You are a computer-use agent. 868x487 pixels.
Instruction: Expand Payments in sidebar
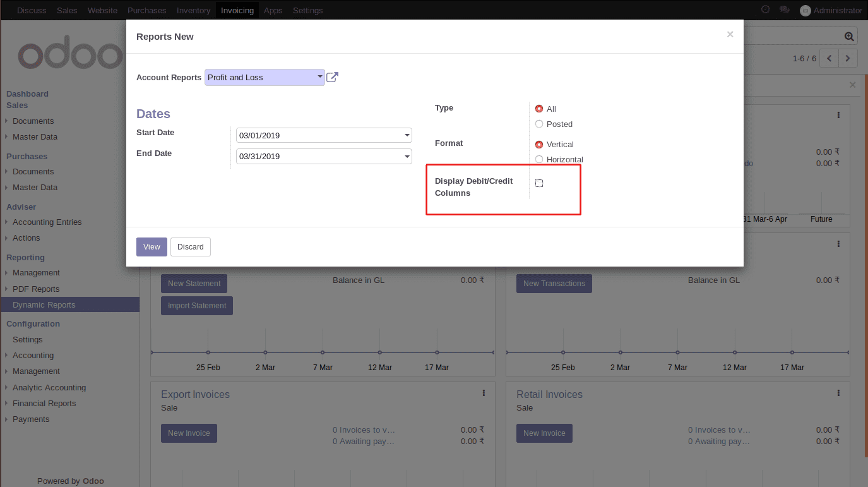click(31, 419)
